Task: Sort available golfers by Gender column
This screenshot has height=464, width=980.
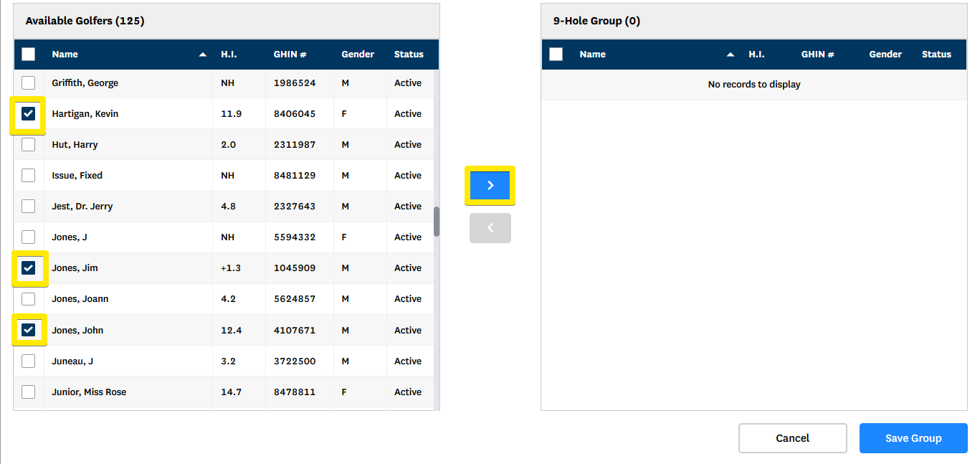Action: [x=358, y=55]
